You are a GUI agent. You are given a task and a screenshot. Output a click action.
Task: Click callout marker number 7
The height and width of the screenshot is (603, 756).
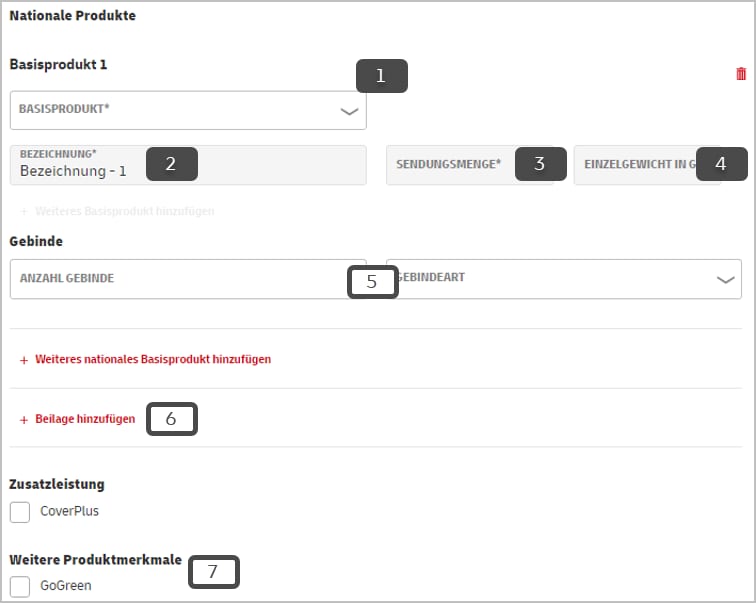point(212,572)
